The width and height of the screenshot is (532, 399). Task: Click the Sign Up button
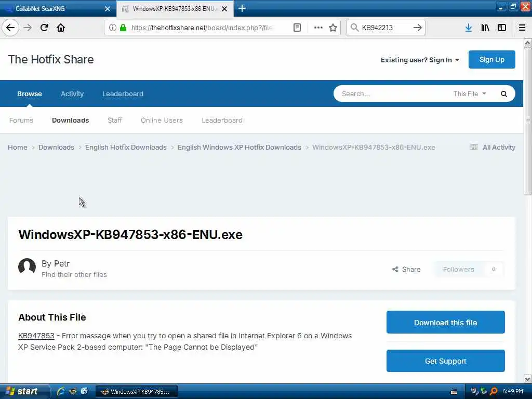491,60
